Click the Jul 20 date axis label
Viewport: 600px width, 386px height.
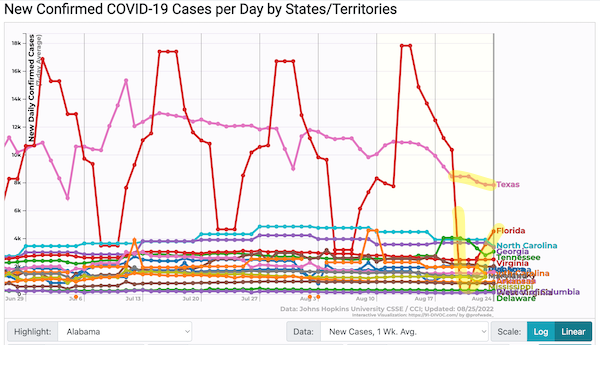click(191, 298)
